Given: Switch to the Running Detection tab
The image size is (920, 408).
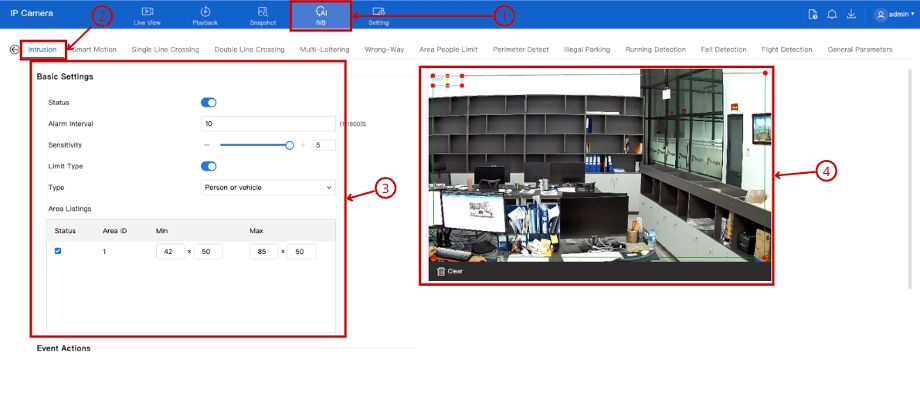Looking at the screenshot, I should pos(655,50).
